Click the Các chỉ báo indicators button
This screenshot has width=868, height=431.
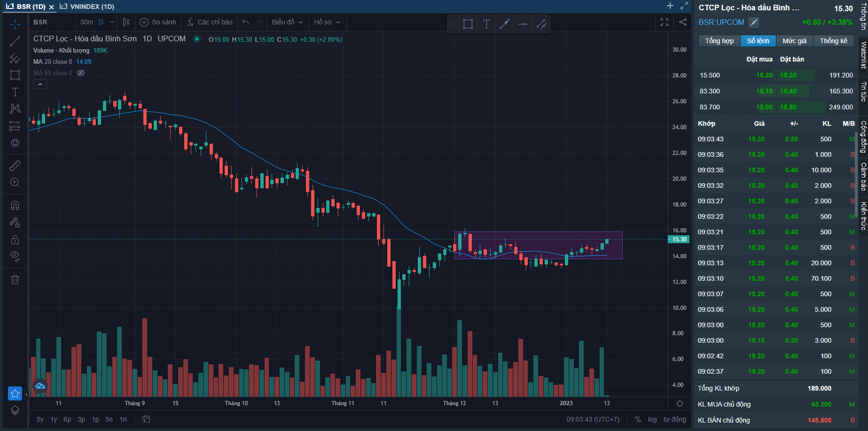(x=210, y=22)
